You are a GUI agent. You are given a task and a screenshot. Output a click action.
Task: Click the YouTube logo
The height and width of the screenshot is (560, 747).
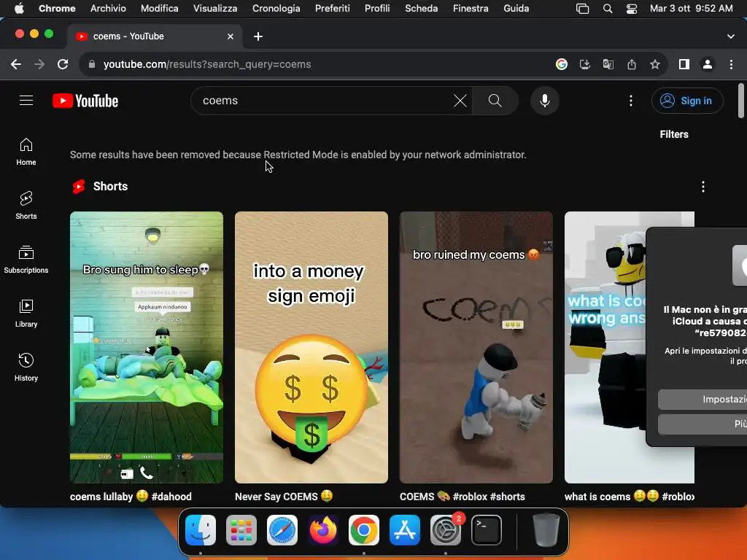click(x=85, y=101)
